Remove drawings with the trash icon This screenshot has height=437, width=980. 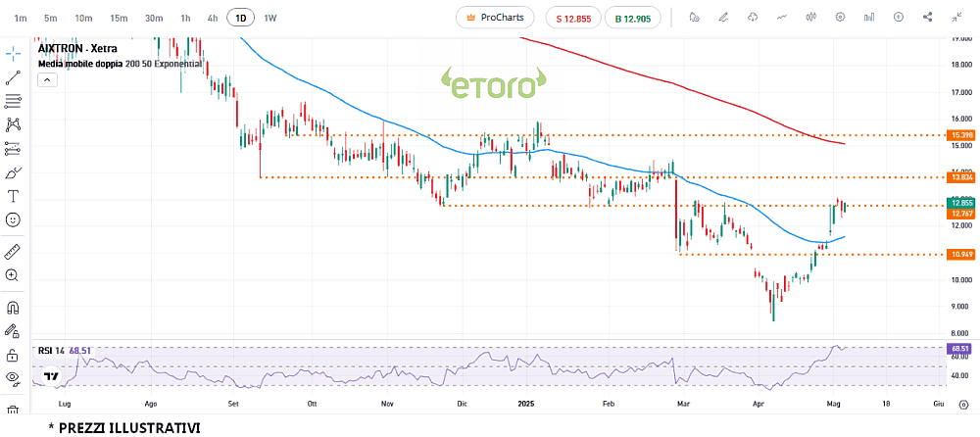point(13,410)
